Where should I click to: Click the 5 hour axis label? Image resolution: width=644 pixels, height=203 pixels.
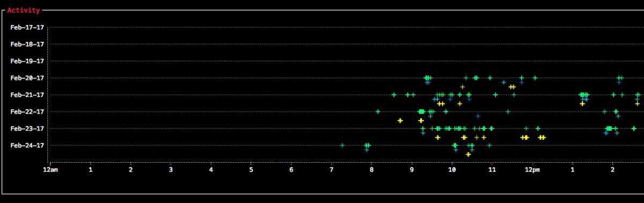coord(251,170)
